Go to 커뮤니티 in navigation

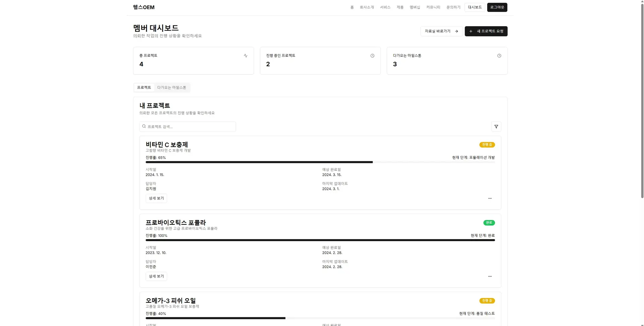(x=433, y=7)
